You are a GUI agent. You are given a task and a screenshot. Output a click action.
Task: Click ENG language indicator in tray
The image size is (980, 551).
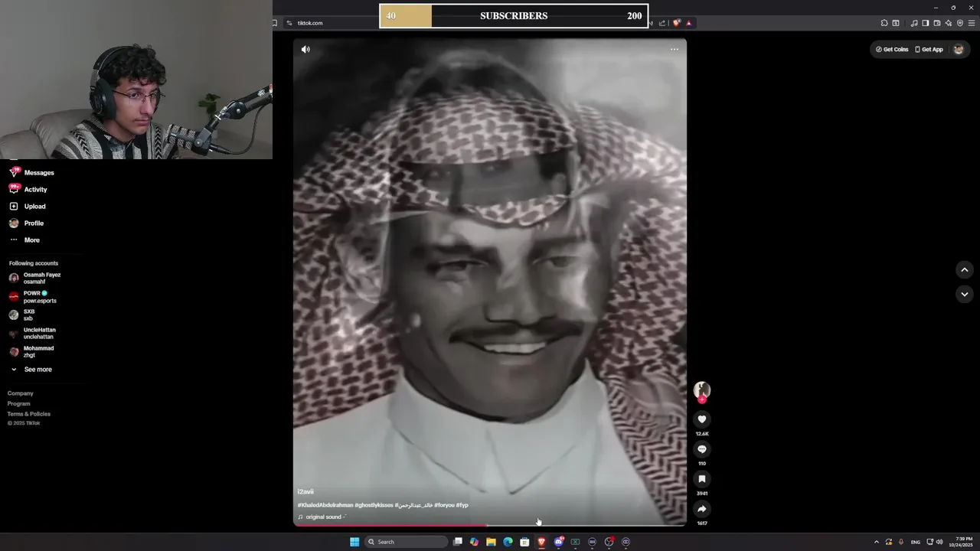coord(916,542)
